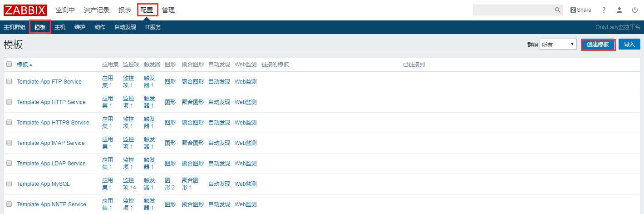Screen dimensions: 644x214
Task: Open Template App NNTP Service
Action: coord(51,204)
